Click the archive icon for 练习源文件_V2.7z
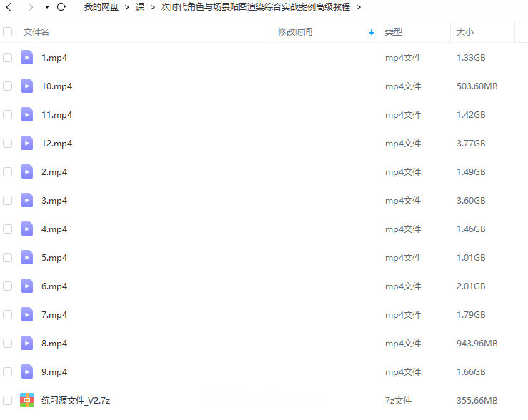 (x=27, y=401)
